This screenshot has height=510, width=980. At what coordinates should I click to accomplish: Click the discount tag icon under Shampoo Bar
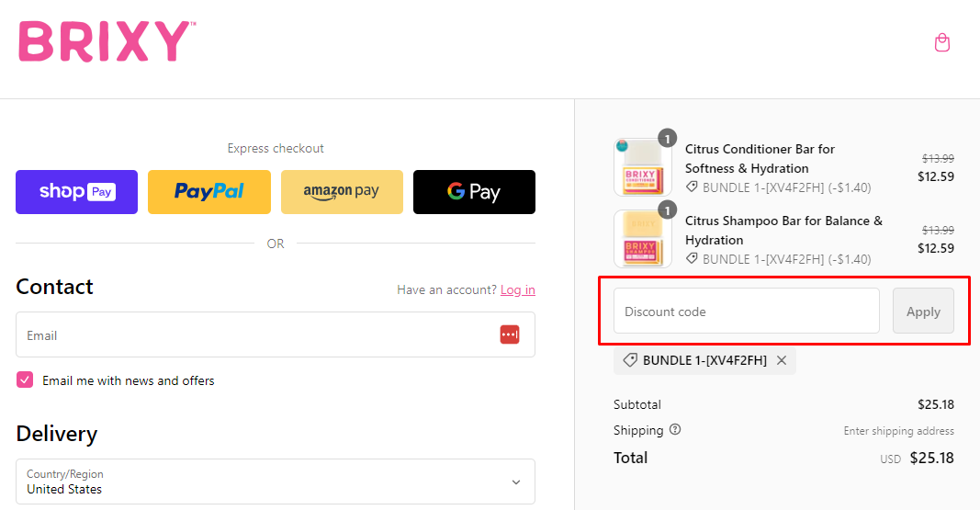pos(692,258)
